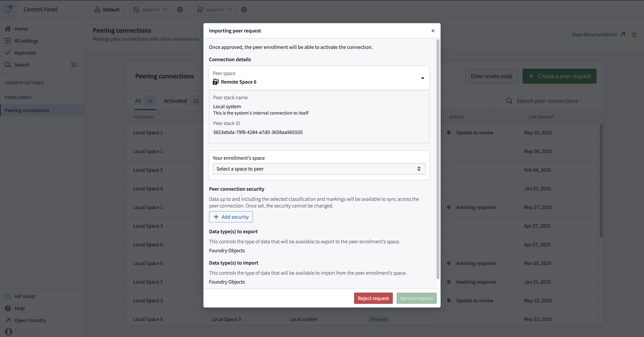Click the Reject request button
Image resolution: width=644 pixels, height=337 pixels.
373,298
